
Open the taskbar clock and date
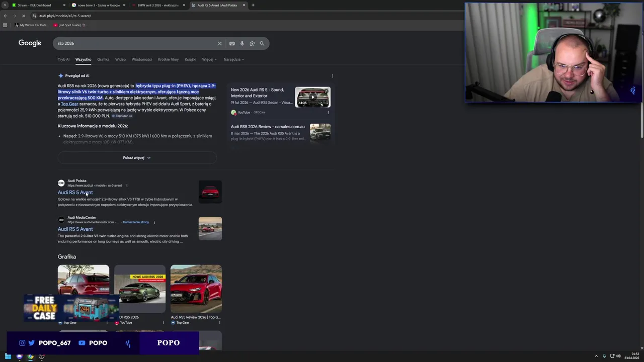click(632, 356)
